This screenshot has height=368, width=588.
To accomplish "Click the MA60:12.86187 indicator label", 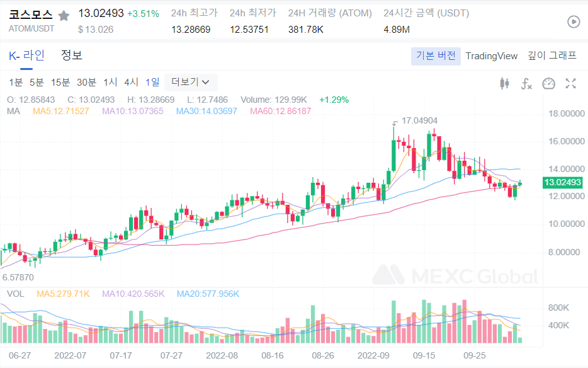I will (281, 111).
